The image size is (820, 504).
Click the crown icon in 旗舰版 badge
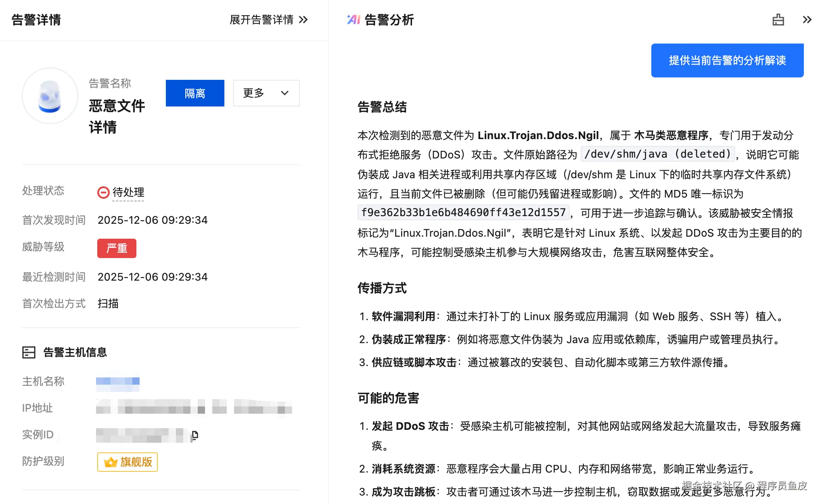[x=110, y=462]
